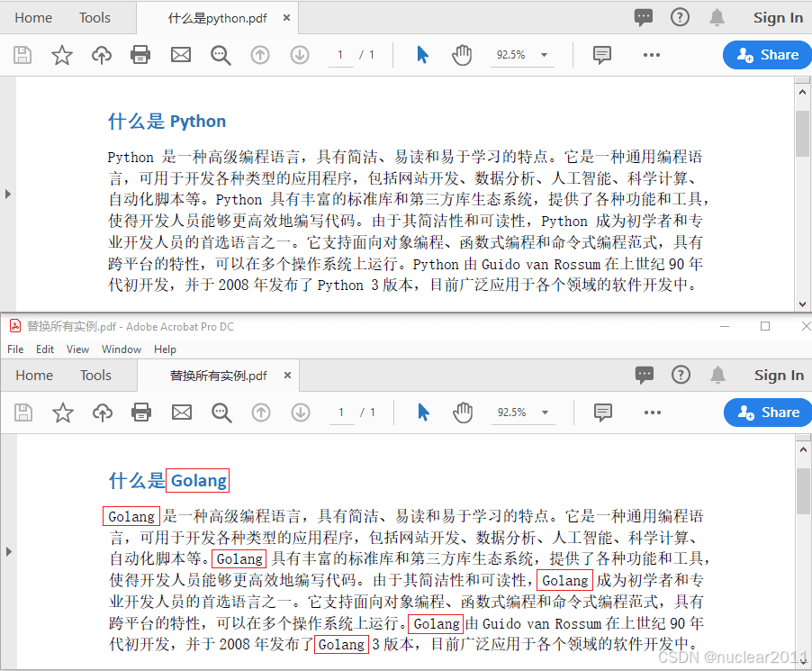The width and height of the screenshot is (812, 671).
Task: Choose selection arrow tool in lower window
Action: [x=424, y=413]
